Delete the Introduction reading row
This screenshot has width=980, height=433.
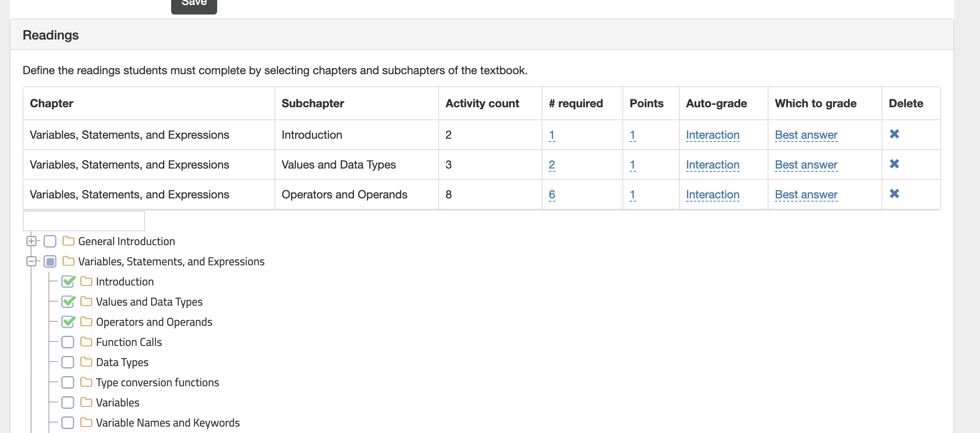point(894,134)
